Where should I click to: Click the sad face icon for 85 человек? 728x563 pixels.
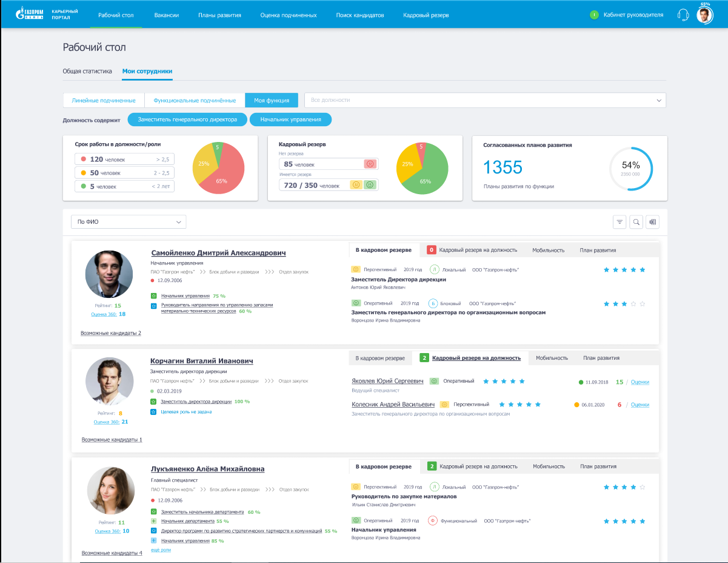(370, 164)
